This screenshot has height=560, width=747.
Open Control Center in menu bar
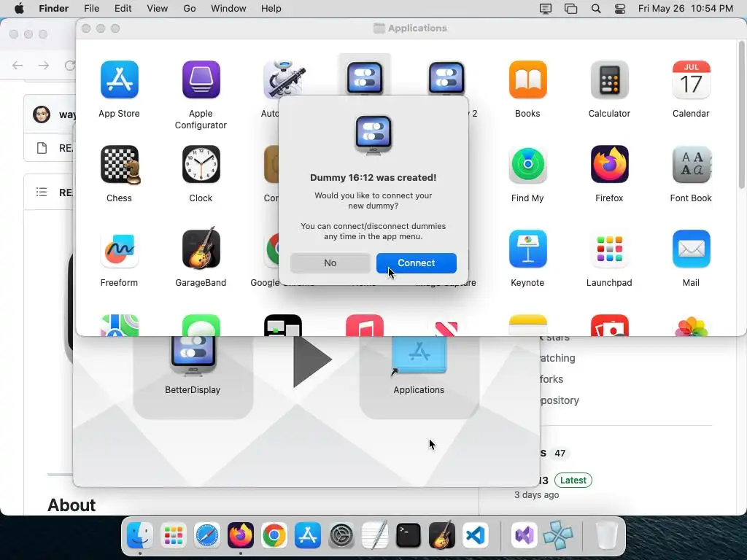tap(620, 9)
